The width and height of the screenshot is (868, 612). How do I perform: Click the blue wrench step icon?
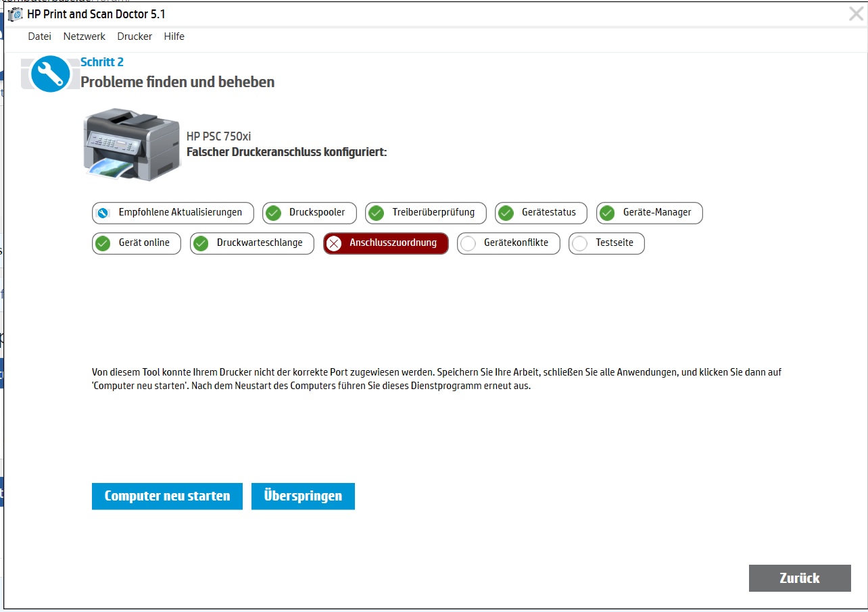point(50,74)
